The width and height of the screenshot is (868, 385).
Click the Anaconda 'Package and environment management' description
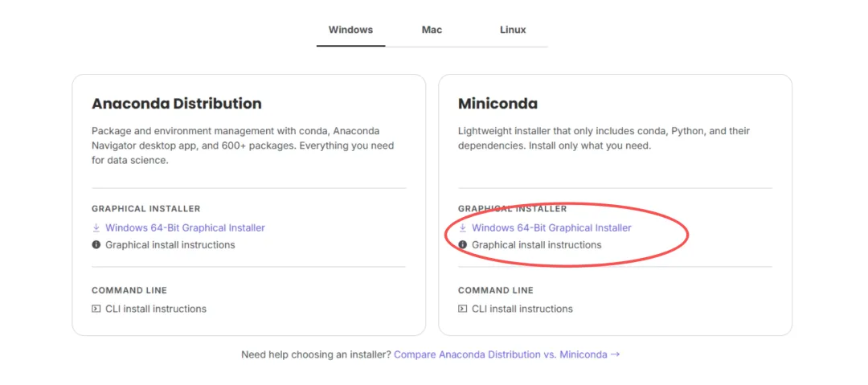[x=243, y=145]
